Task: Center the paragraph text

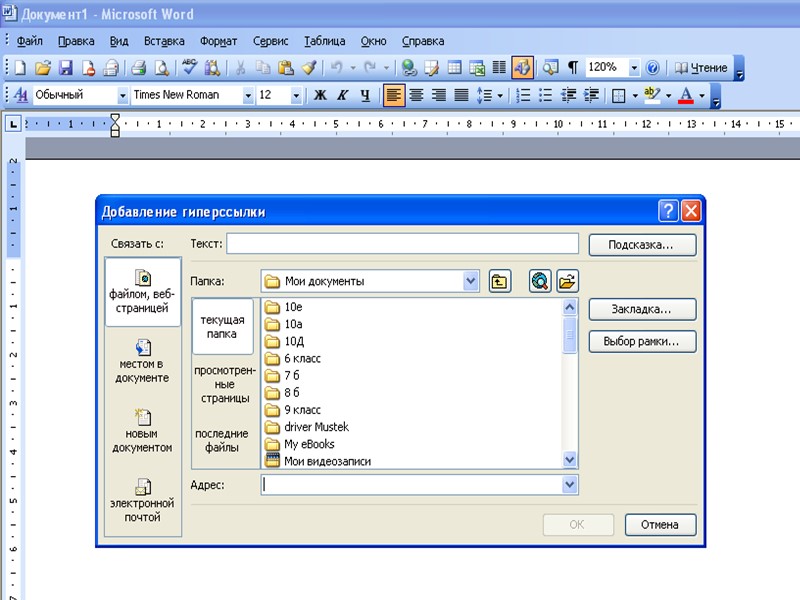Action: [x=416, y=95]
